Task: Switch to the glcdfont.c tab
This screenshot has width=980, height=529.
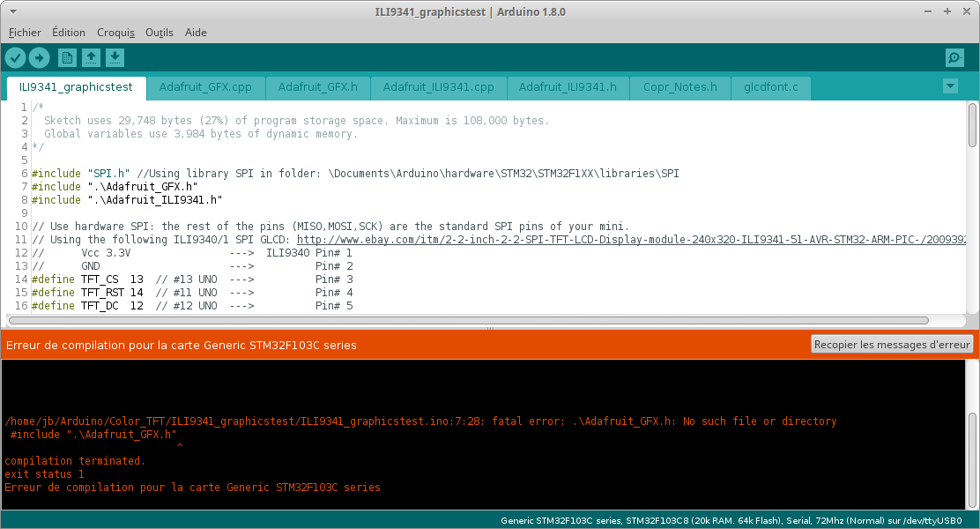Action: (x=770, y=87)
